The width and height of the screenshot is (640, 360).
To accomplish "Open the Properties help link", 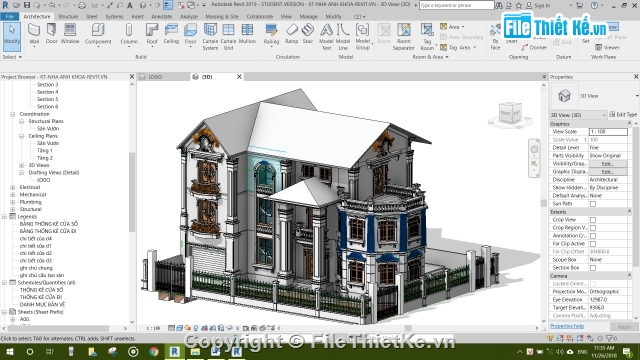I will 567,326.
